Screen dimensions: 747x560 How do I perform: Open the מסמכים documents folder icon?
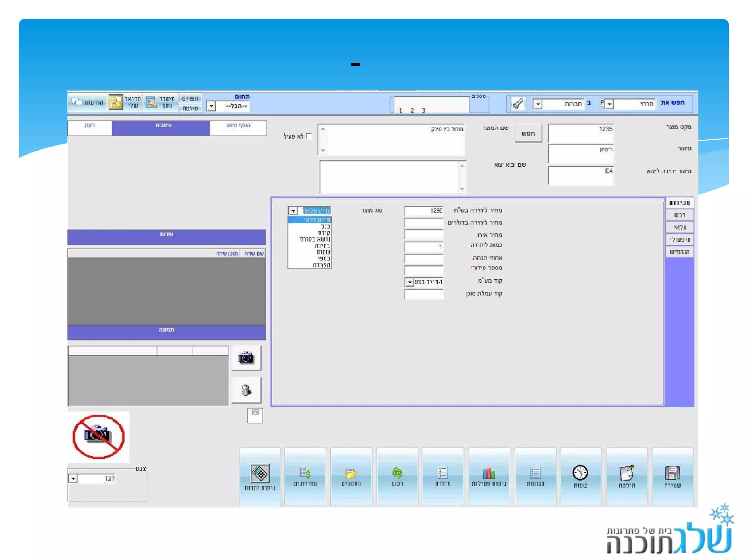pyautogui.click(x=351, y=473)
